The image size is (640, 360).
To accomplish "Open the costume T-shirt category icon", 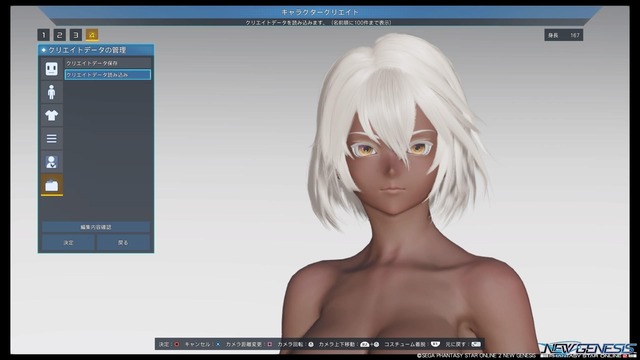I will (51, 116).
